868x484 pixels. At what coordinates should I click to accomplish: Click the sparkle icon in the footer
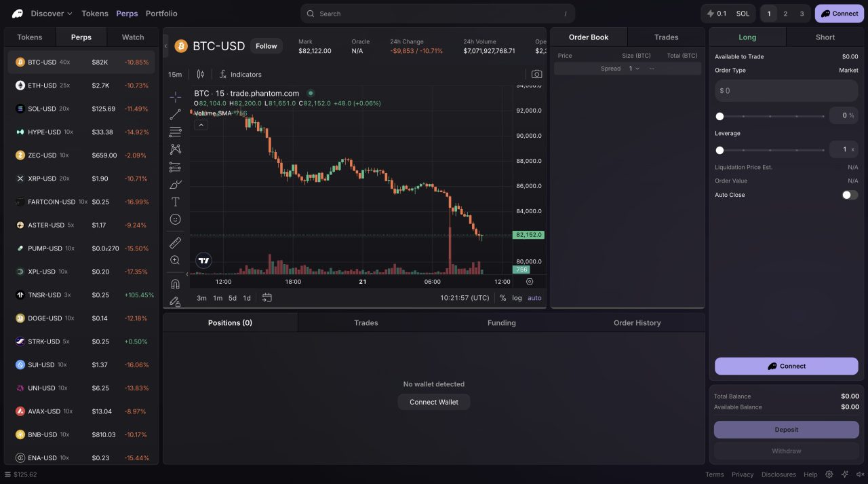click(845, 474)
